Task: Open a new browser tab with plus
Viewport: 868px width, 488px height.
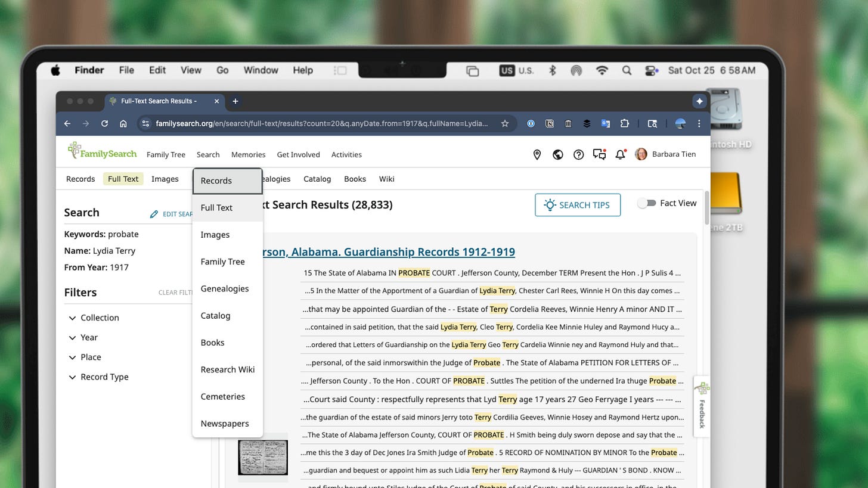Action: coord(235,101)
